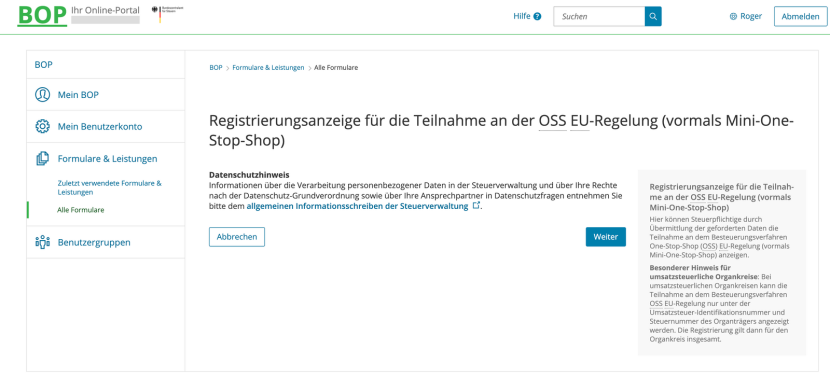Click the Datenschutzhinweis heading
Viewport: 830px width, 378px height.
(x=249, y=175)
